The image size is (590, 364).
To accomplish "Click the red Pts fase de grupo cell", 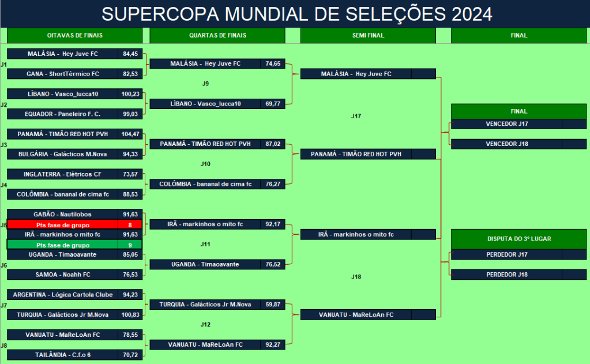I will coord(63,224).
